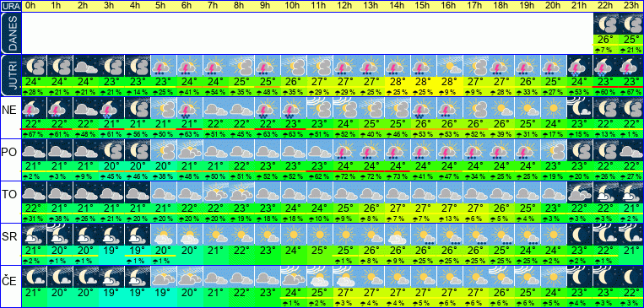
Task: Click the 73 % precipitation value in PO row
Action: tap(398, 176)
